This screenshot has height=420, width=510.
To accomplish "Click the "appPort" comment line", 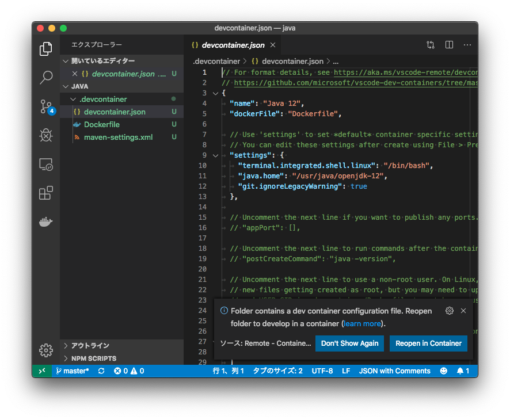I will click(x=265, y=228).
